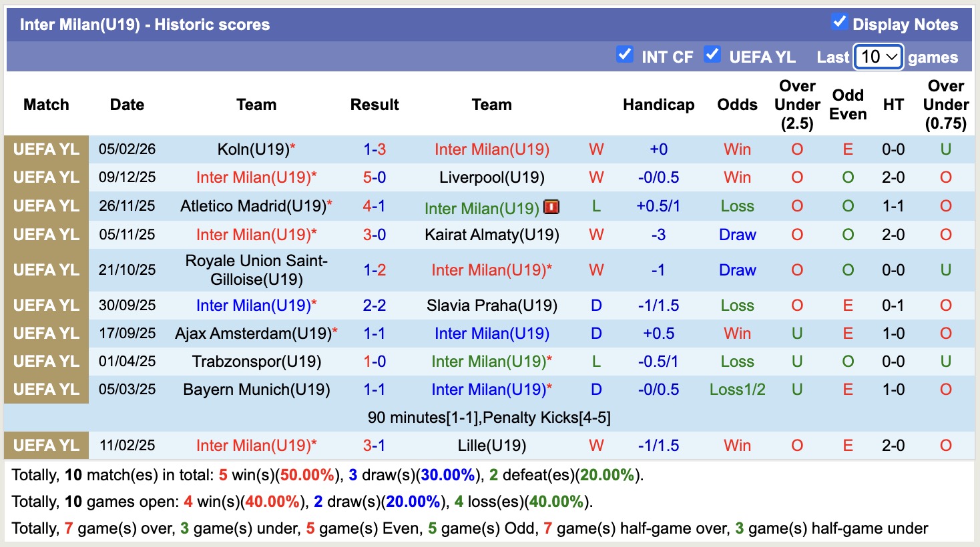Image resolution: width=980 pixels, height=547 pixels.
Task: Uncheck the INT CF filter checkbox
Action: pyautogui.click(x=625, y=55)
